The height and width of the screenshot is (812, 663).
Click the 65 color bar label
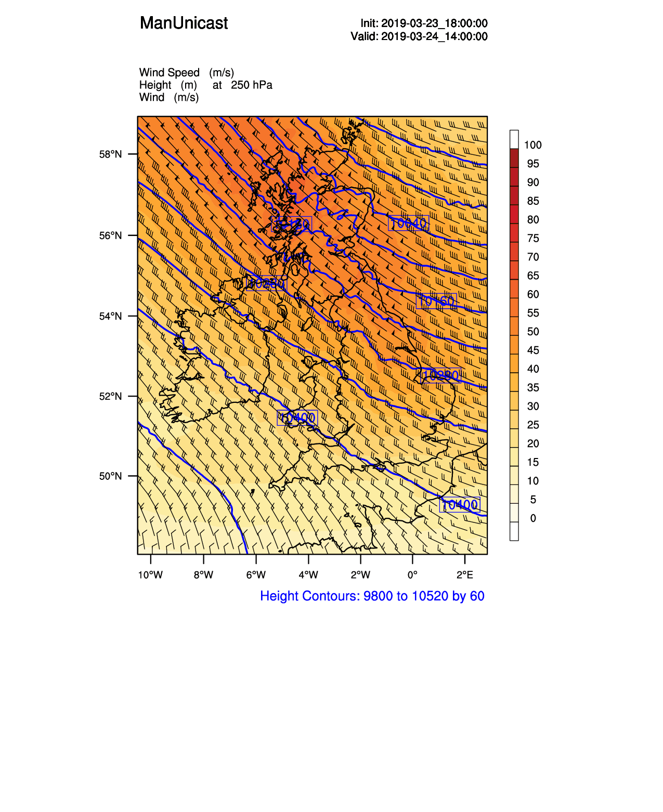click(x=533, y=276)
